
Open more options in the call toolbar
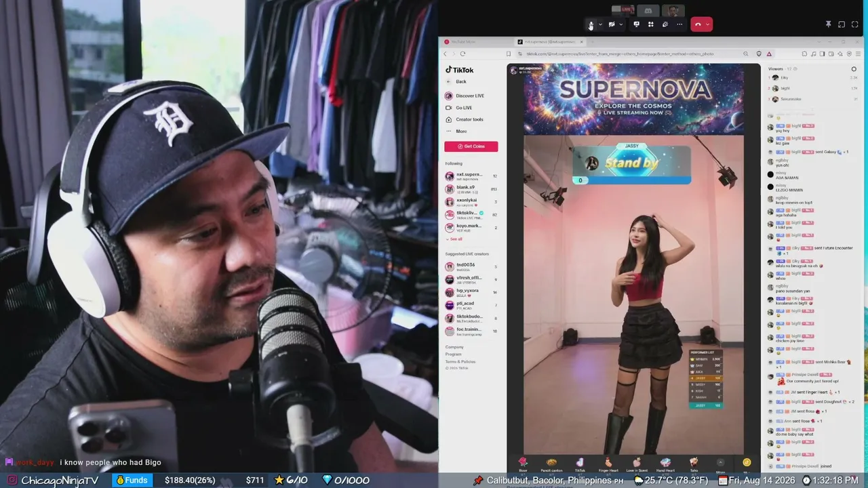[679, 24]
